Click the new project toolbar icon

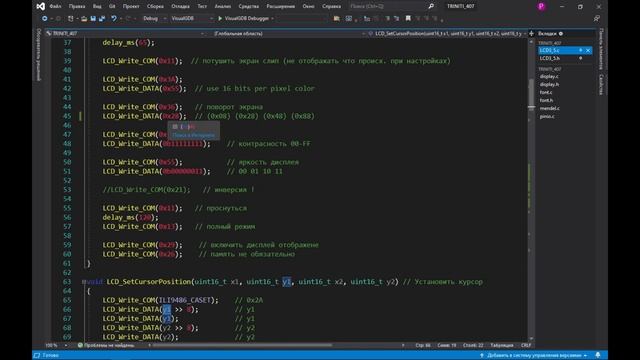coord(71,18)
